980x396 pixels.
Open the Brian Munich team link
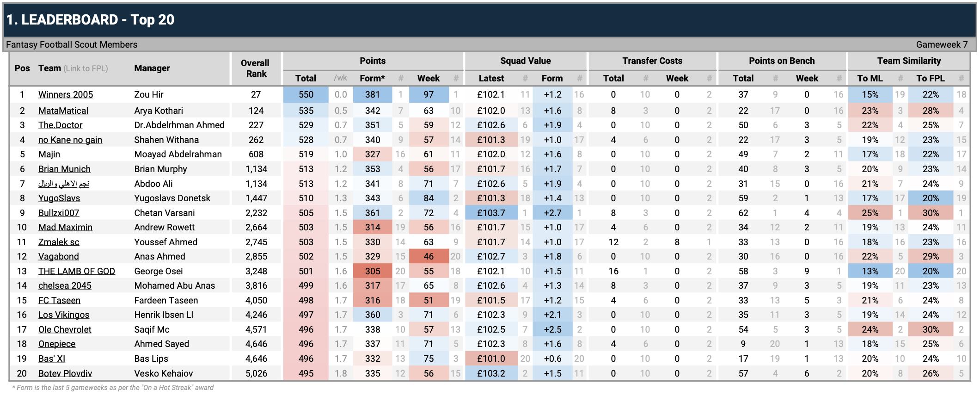pyautogui.click(x=64, y=169)
